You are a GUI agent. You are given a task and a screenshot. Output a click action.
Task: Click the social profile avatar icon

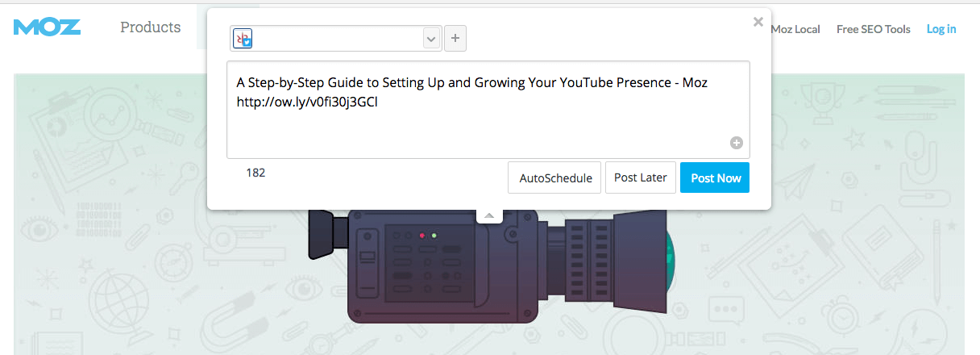click(x=243, y=38)
